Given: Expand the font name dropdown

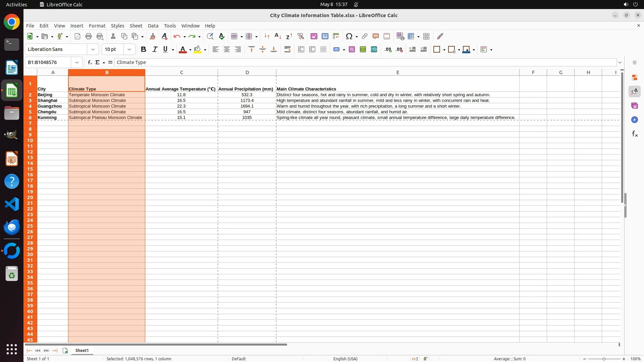Looking at the screenshot, I should coord(93,50).
